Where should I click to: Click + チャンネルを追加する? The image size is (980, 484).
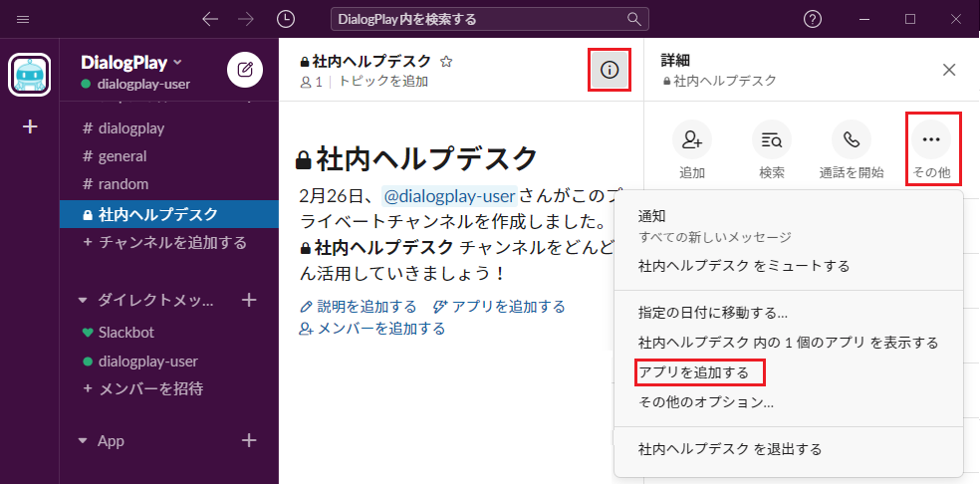tap(165, 242)
